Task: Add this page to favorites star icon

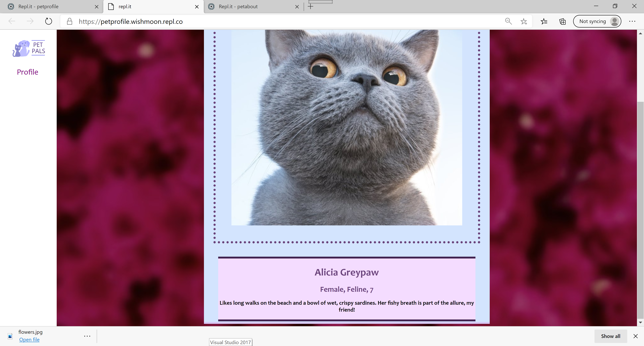Action: (524, 21)
